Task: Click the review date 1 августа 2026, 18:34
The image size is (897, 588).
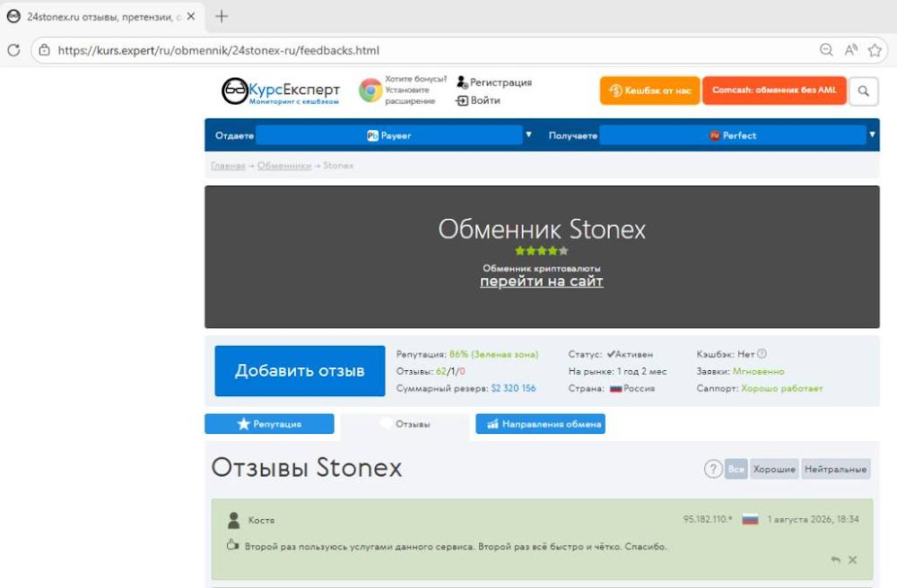Action: pos(813,519)
